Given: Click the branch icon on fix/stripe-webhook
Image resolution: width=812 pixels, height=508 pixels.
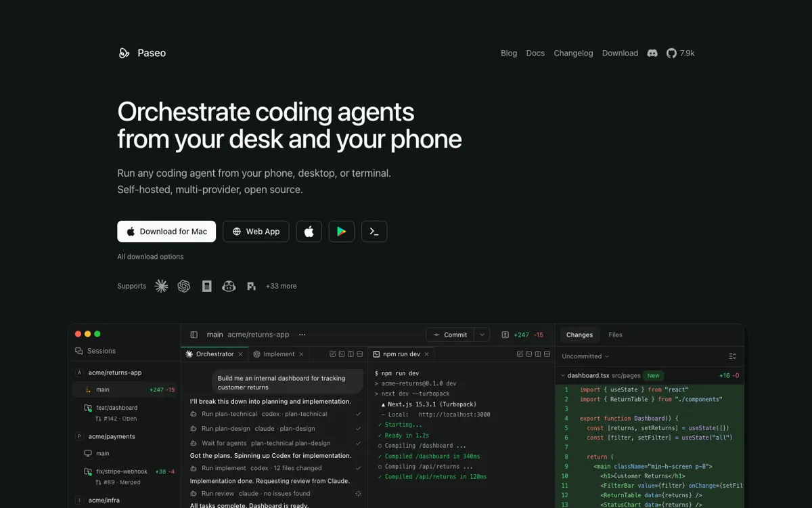Looking at the screenshot, I should (x=88, y=471).
